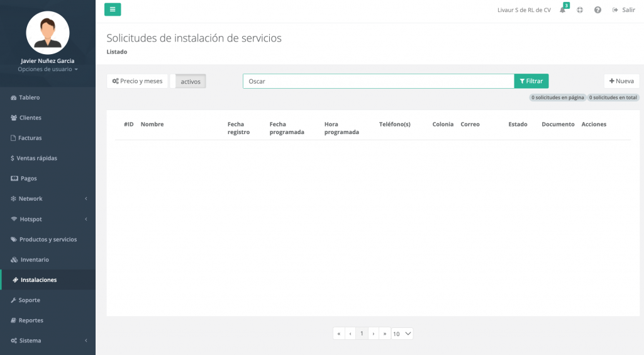Click 0 solicitudes en total badge
644x355 pixels.
[613, 98]
